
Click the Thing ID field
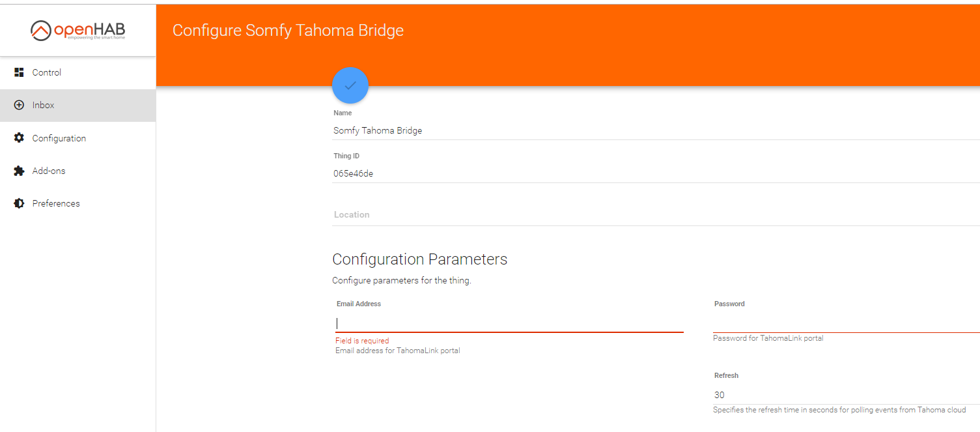click(651, 173)
